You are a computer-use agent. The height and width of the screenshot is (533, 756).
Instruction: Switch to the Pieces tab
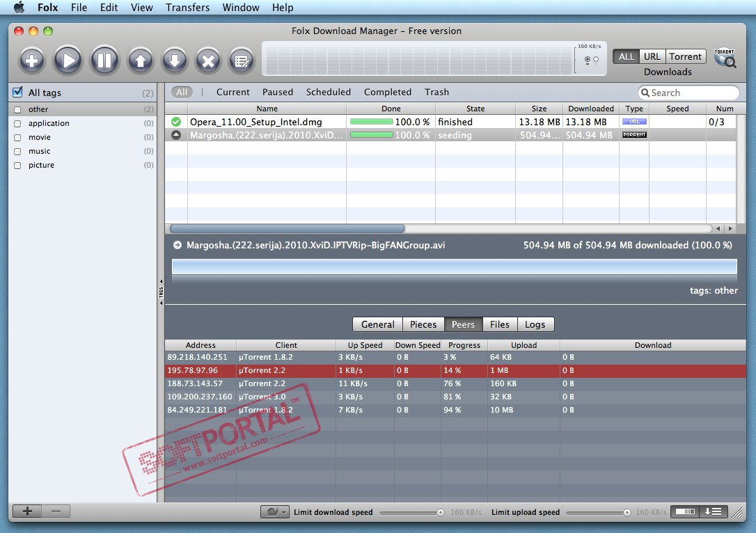point(423,324)
